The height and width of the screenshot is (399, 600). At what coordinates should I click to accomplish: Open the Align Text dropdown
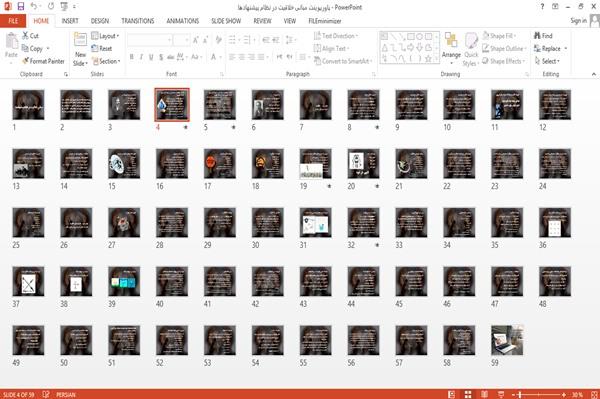click(331, 49)
